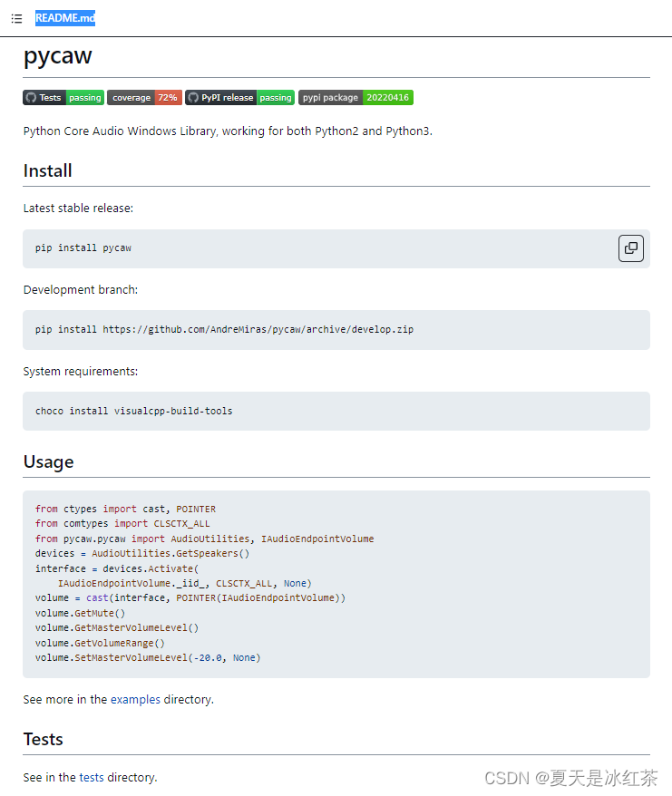Click the 'devices = AudioUtilities.GetSpeakers()' line
Image resolution: width=672 pixels, height=796 pixels.
(x=142, y=553)
